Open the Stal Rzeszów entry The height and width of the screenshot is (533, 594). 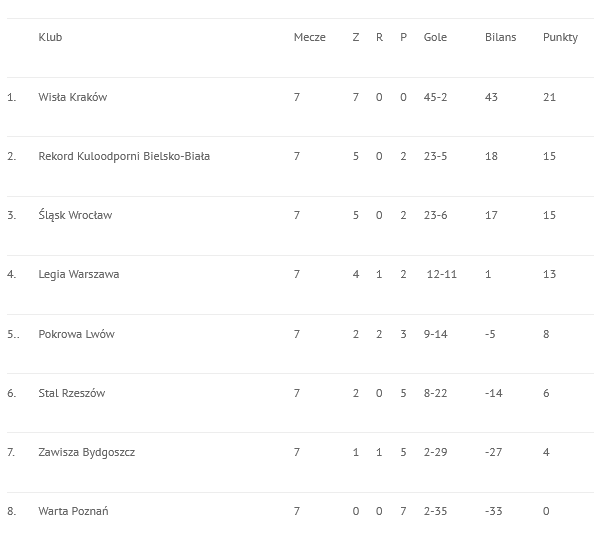click(72, 393)
